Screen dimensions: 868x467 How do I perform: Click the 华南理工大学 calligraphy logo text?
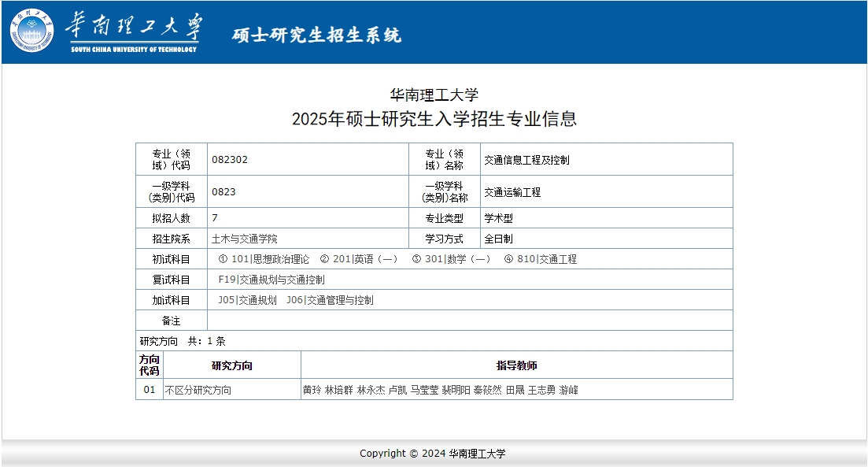[x=134, y=26]
